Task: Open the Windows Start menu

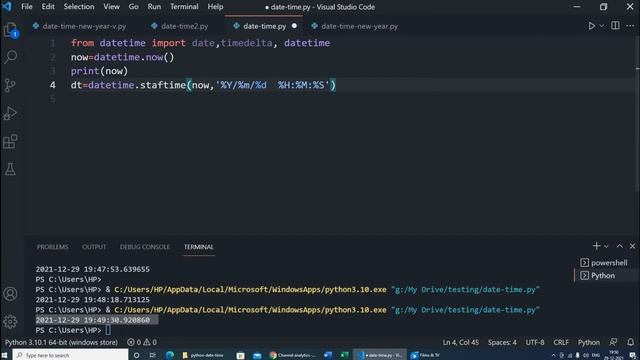Action: [x=5, y=355]
